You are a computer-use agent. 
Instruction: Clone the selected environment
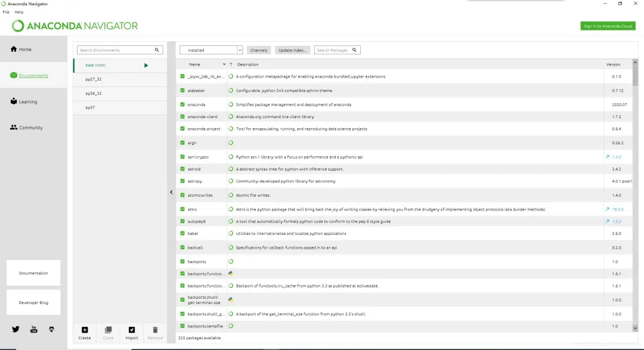click(x=108, y=333)
